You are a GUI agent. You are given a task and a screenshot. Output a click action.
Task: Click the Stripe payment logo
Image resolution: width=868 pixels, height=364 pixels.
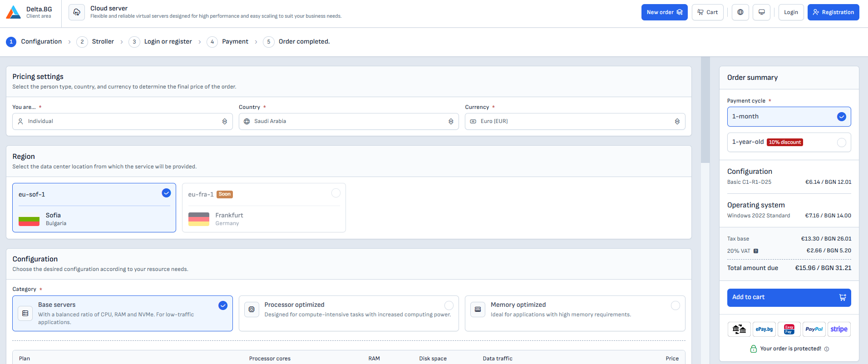coord(839,330)
